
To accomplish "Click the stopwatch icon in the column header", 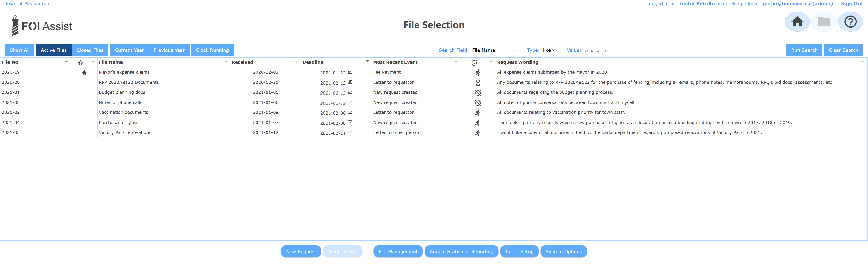I will (x=474, y=62).
